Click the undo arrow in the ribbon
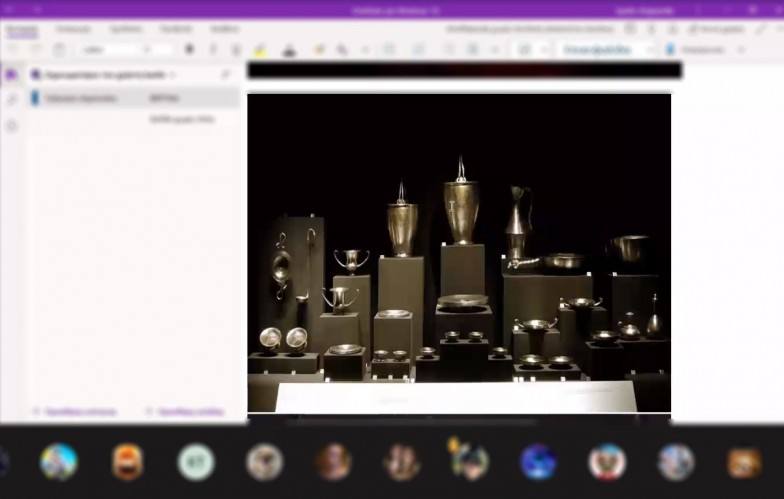 [13, 49]
